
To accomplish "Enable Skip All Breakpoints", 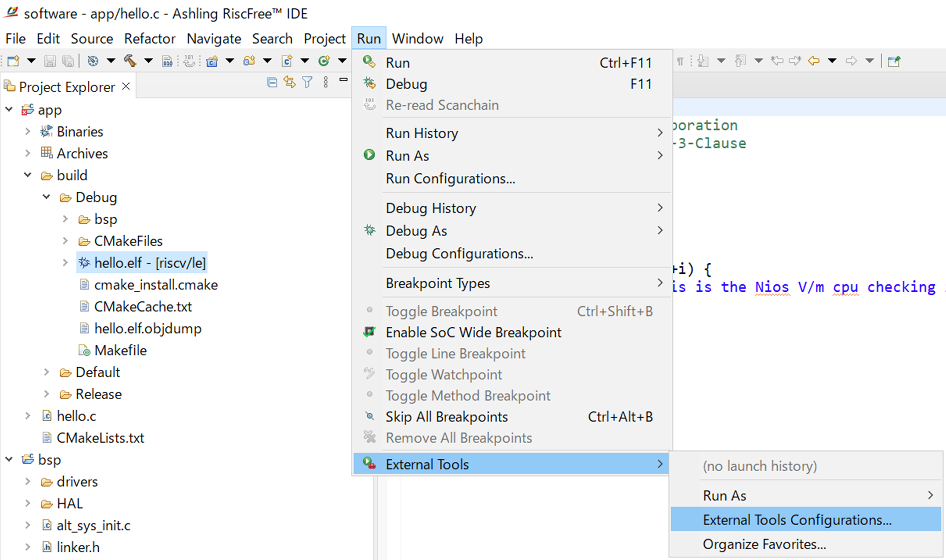I will (446, 416).
